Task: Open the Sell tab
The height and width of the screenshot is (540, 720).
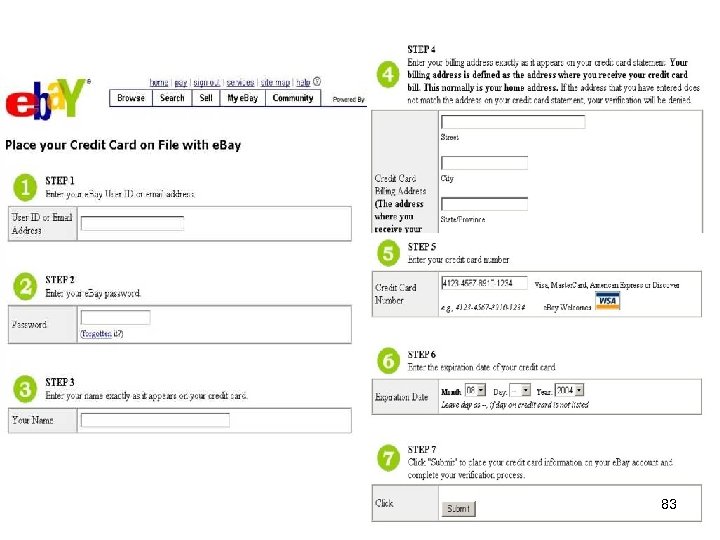Action: click(x=206, y=98)
